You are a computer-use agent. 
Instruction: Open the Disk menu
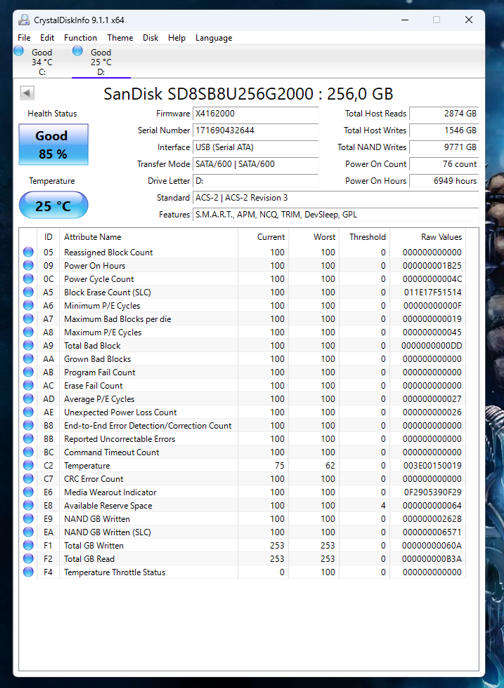pos(150,38)
